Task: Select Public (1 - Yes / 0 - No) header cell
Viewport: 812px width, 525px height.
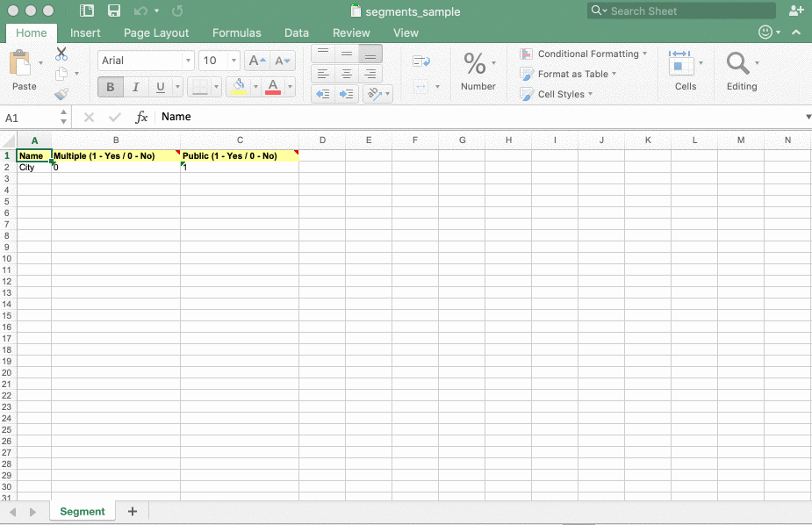Action: 240,156
